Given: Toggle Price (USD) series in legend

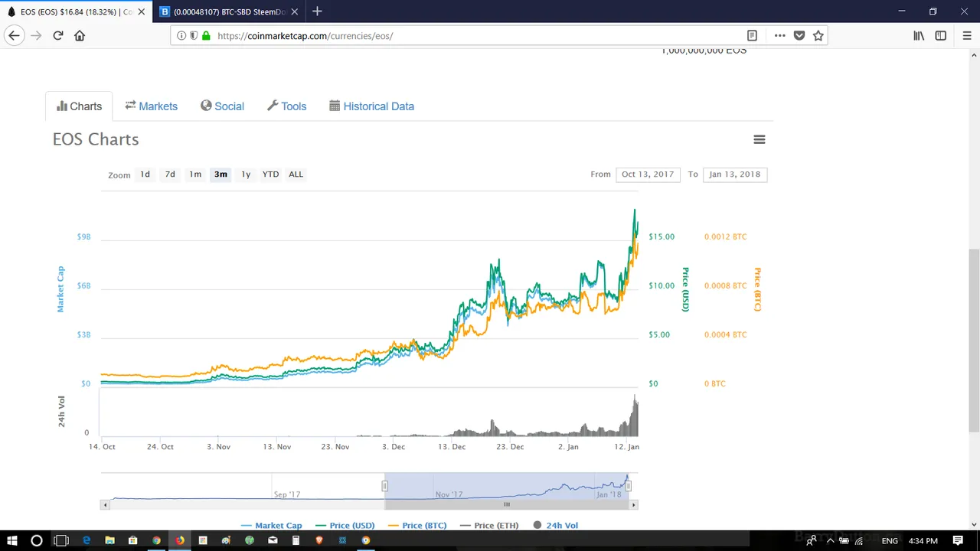Looking at the screenshot, I should click(345, 526).
